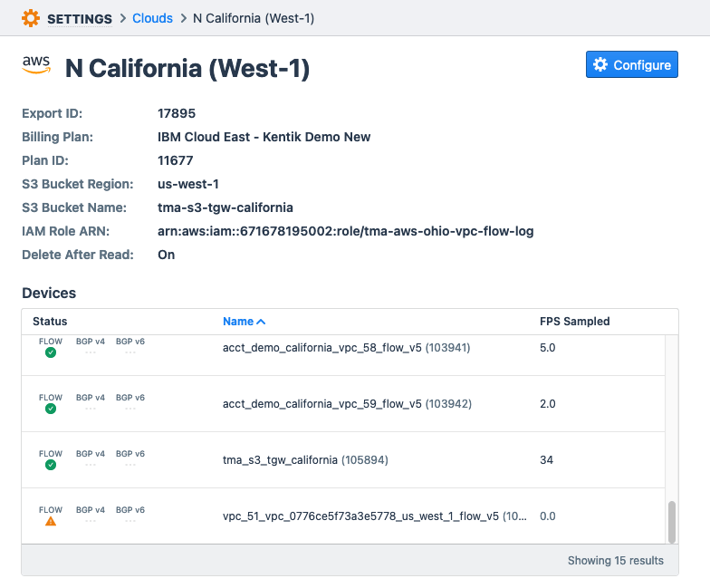Click S3 Bucket Region value us-west-1

[188, 184]
